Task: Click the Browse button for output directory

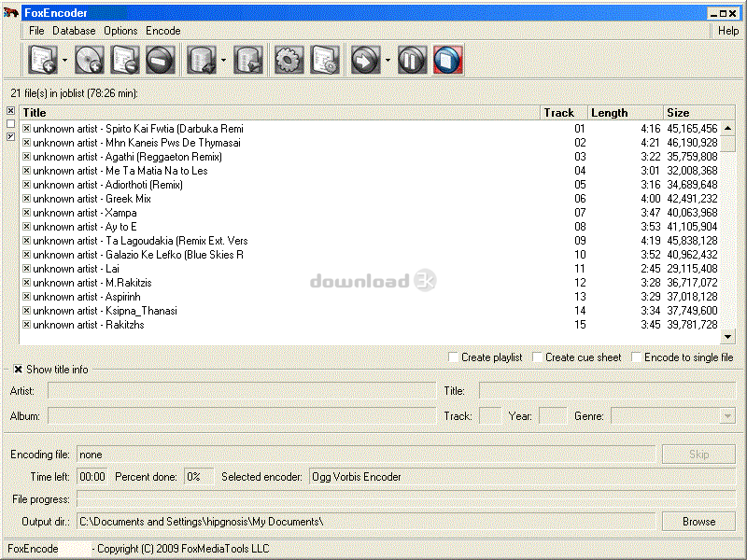Action: point(698,522)
